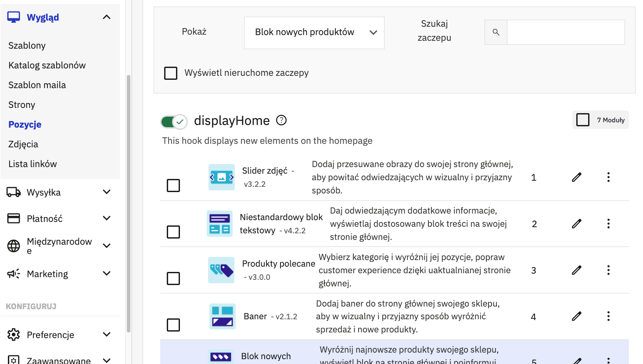Open three-dot menu for Baner
Image resolution: width=643 pixels, height=364 pixels.
[x=608, y=316]
